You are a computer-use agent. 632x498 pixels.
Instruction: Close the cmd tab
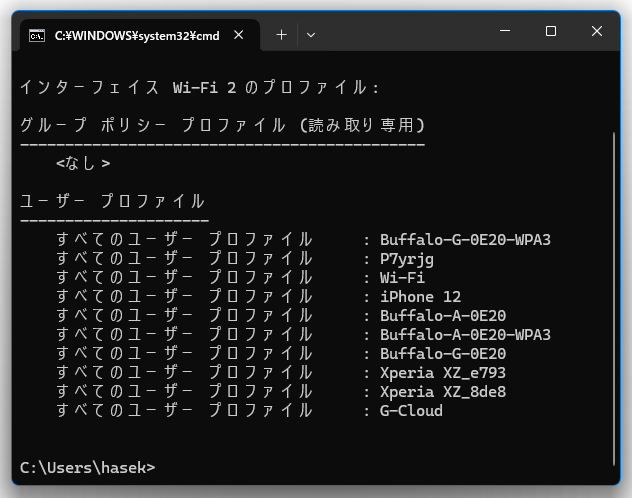pos(239,35)
